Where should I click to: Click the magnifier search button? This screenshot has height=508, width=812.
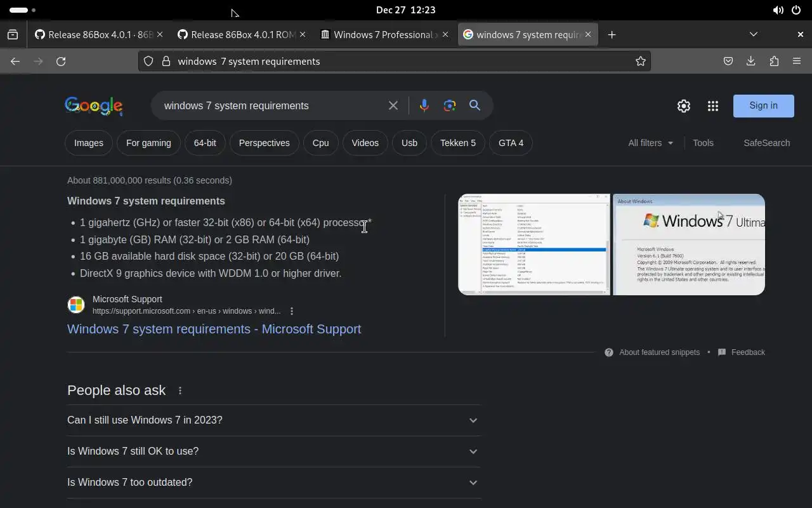pos(475,105)
